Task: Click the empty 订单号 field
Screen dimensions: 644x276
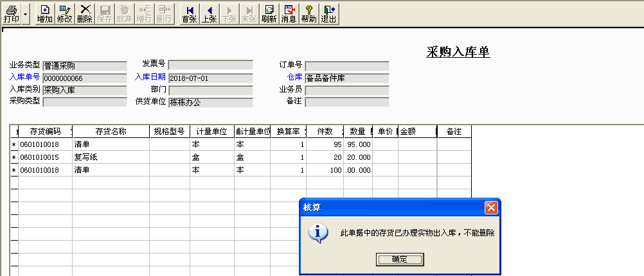Action: pos(347,66)
